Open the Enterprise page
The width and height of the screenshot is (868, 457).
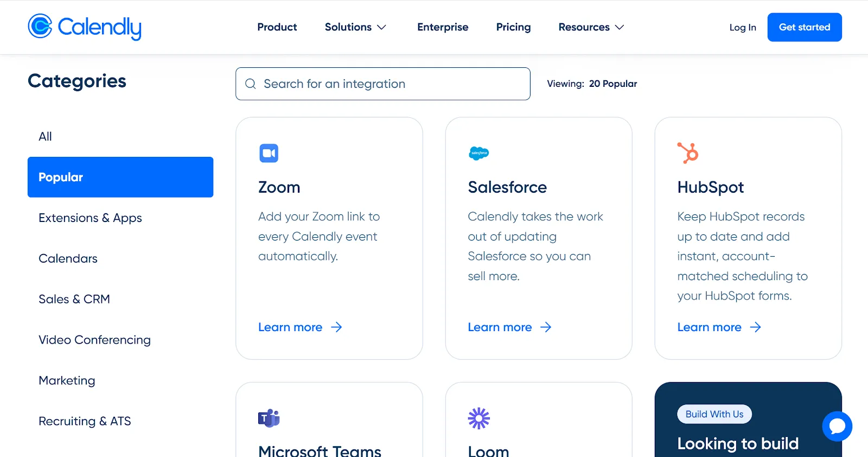(x=443, y=27)
